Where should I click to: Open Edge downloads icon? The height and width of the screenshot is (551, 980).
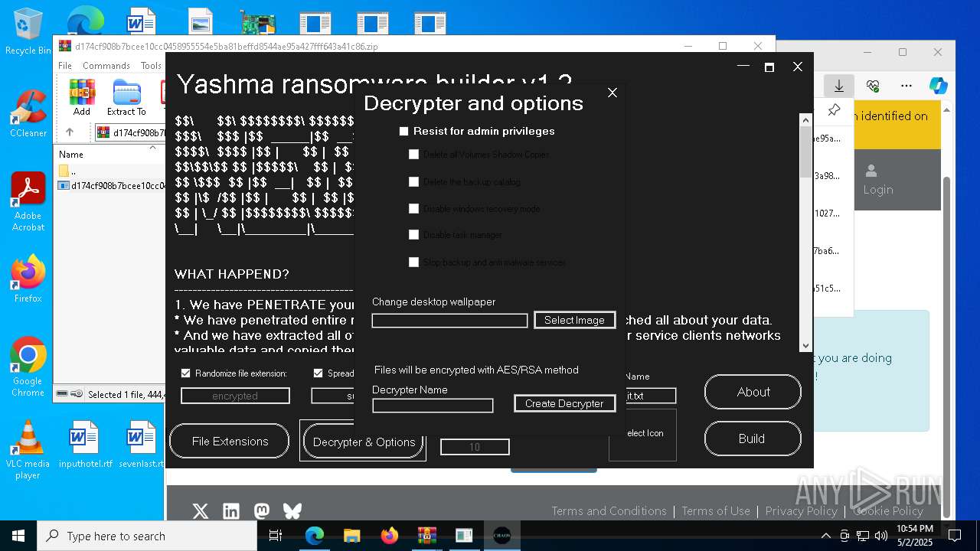click(x=839, y=86)
